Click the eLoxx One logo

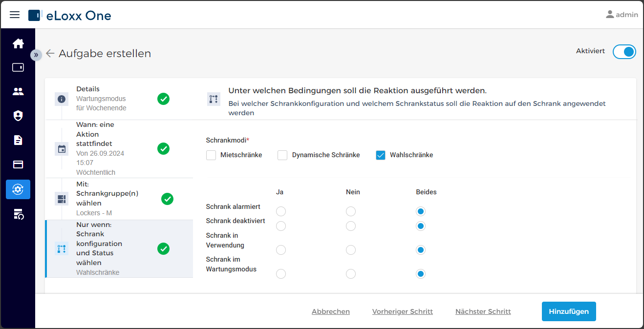point(70,16)
